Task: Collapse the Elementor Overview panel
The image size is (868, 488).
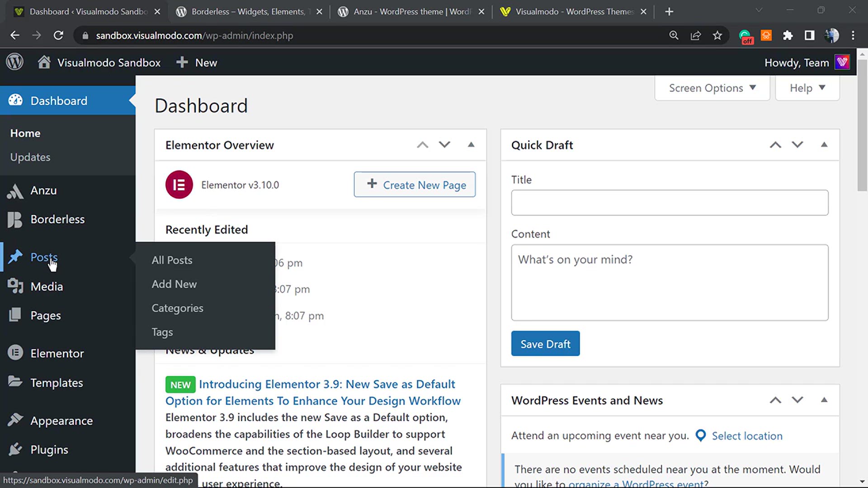Action: click(471, 145)
